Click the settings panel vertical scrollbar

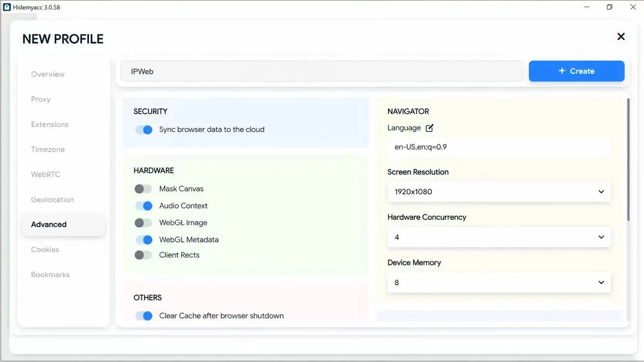click(628, 160)
